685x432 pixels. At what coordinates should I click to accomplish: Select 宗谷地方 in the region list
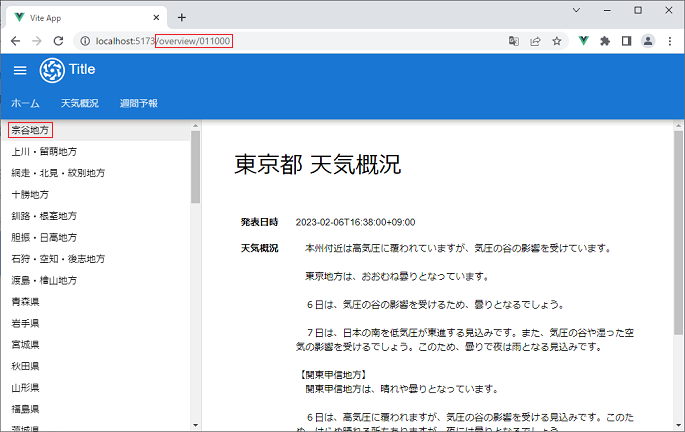pos(30,130)
